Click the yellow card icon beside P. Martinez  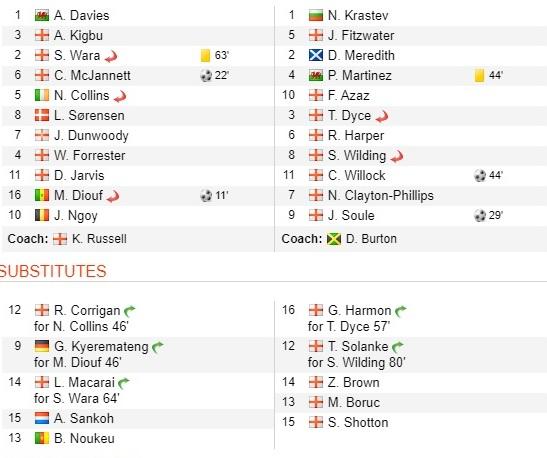[480, 75]
